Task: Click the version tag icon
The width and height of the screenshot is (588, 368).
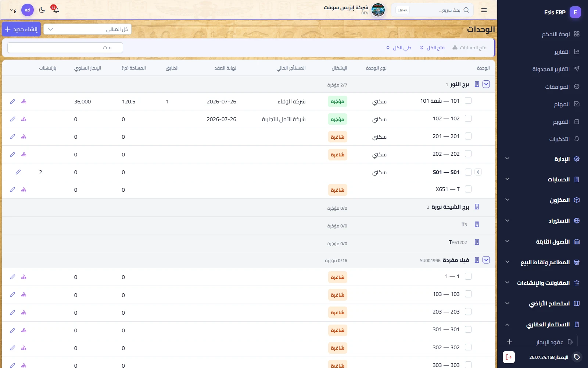Action: [577, 357]
